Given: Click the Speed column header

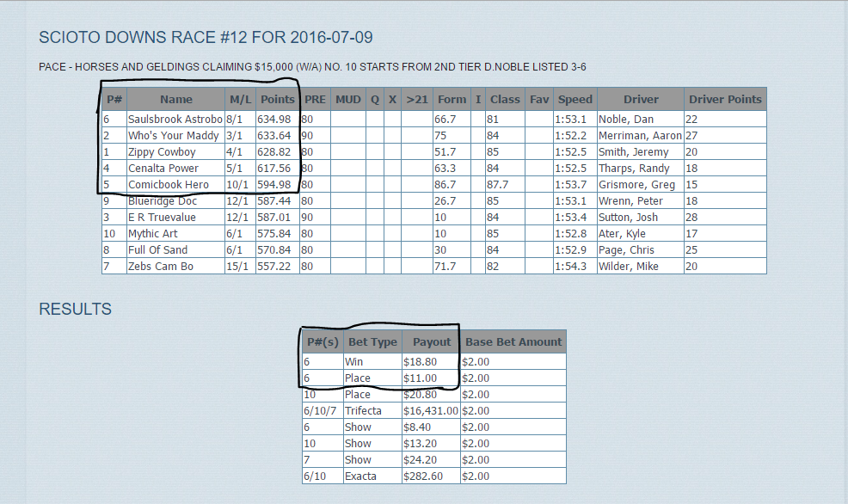Looking at the screenshot, I should click(x=575, y=100).
